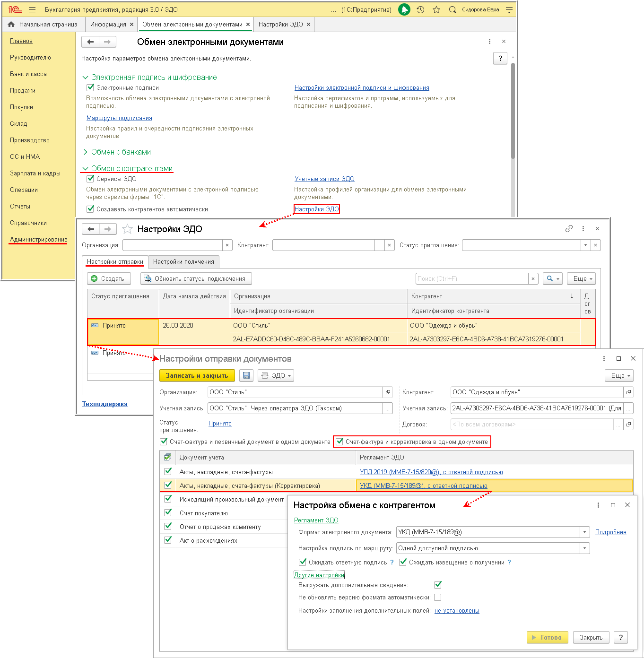The image size is (644, 659).
Task: Open favorites star in title bar
Action: point(436,9)
